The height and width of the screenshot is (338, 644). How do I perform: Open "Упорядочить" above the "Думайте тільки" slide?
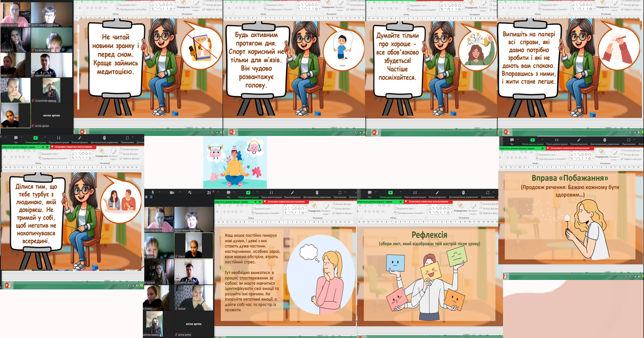coord(471,6)
